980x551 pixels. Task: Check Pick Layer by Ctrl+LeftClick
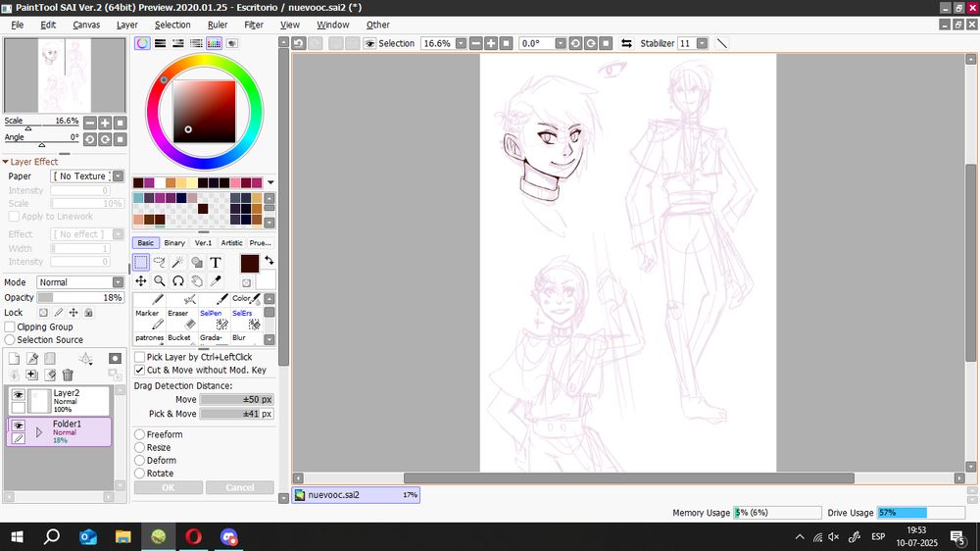(140, 357)
